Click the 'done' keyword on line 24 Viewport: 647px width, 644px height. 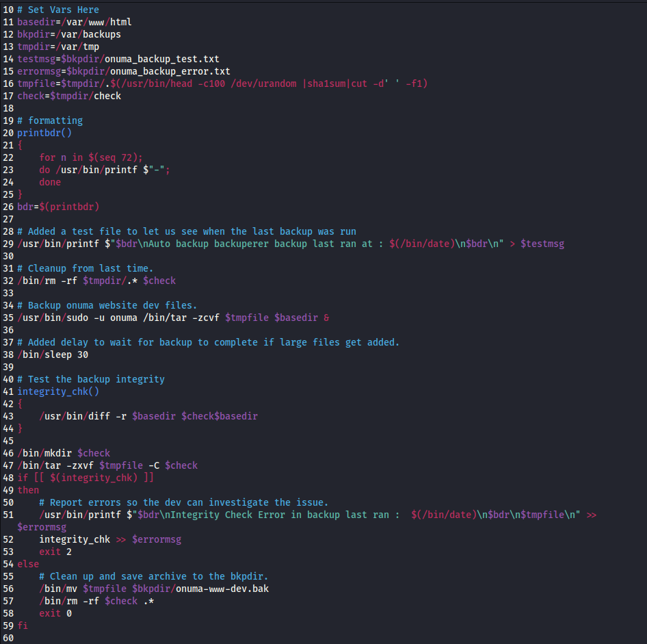click(50, 183)
